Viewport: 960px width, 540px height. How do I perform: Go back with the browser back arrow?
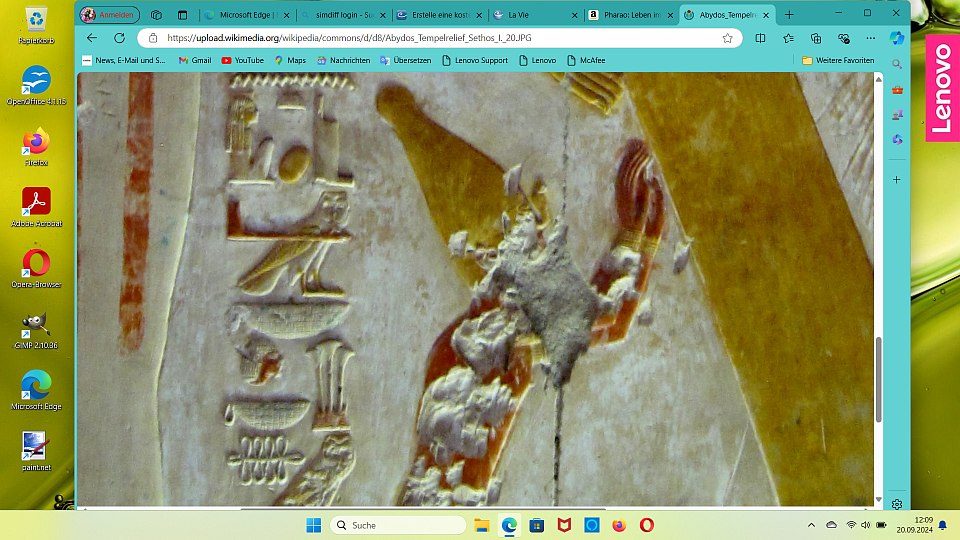(92, 38)
